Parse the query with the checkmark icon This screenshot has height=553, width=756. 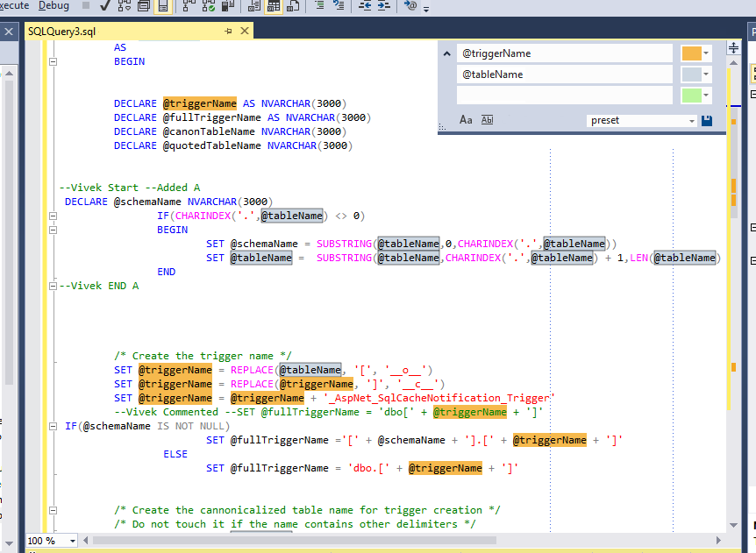tap(104, 5)
